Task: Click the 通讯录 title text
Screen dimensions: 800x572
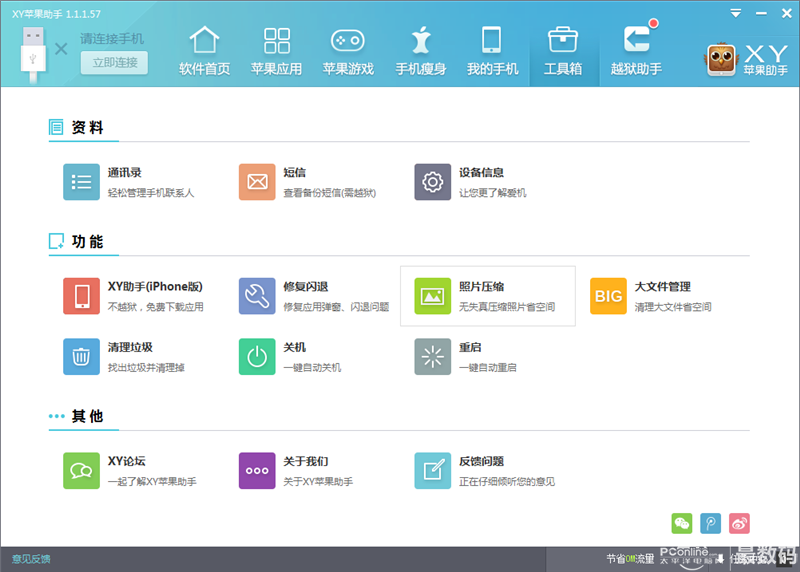Action: point(124,172)
